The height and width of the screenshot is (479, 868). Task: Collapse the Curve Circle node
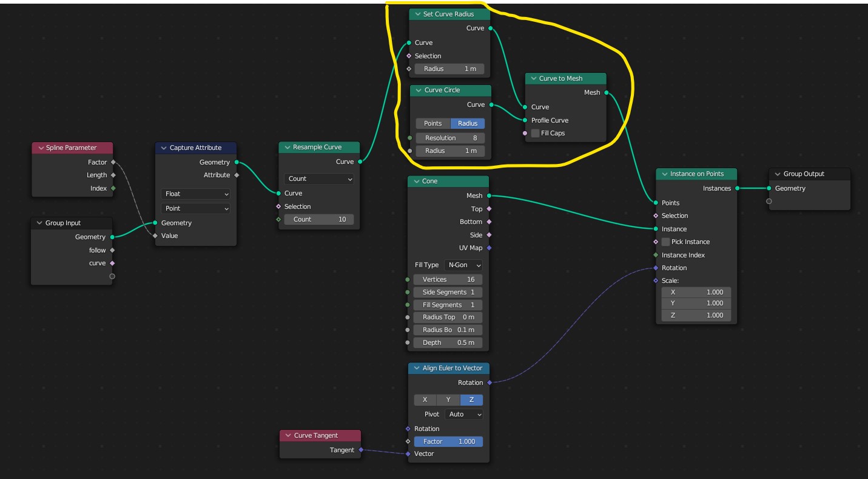[418, 90]
